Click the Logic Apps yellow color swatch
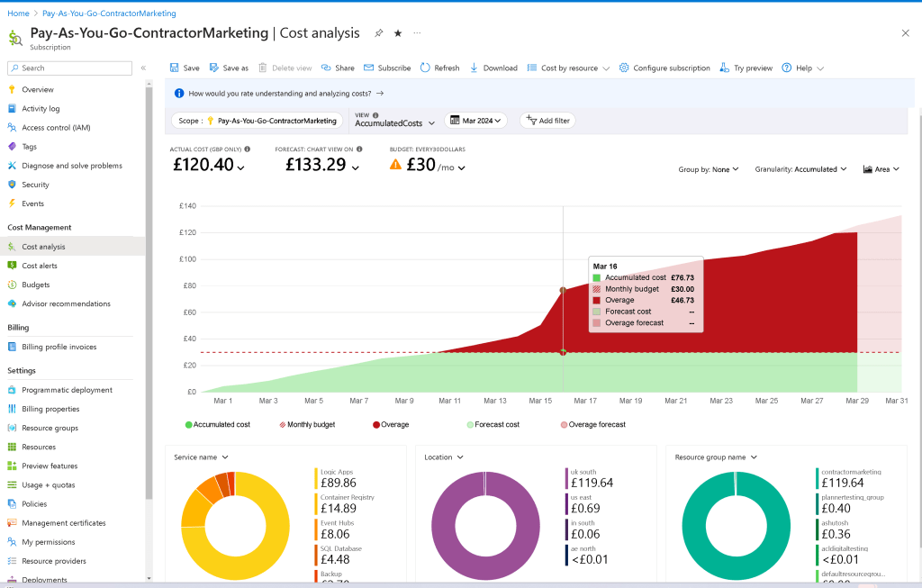922x588 pixels. coord(316,479)
